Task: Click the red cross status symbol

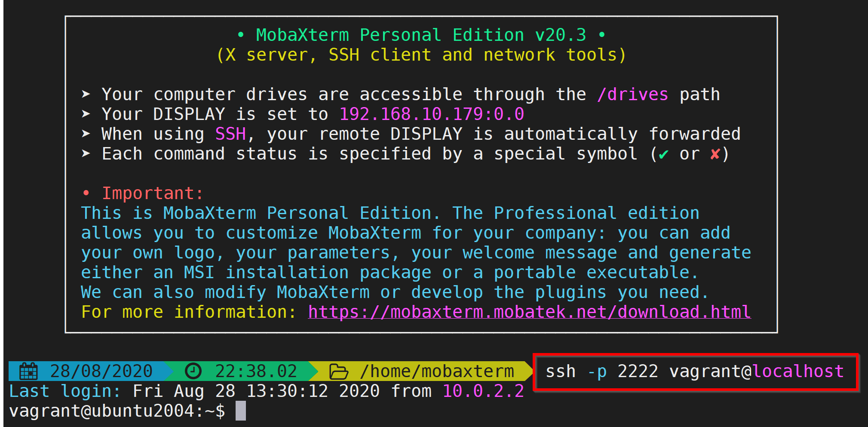Action: click(715, 154)
